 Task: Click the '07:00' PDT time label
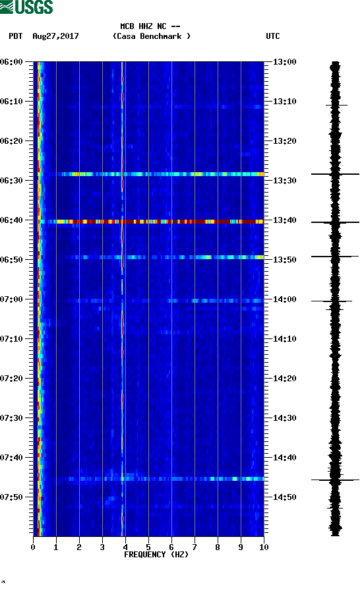pyautogui.click(x=11, y=299)
